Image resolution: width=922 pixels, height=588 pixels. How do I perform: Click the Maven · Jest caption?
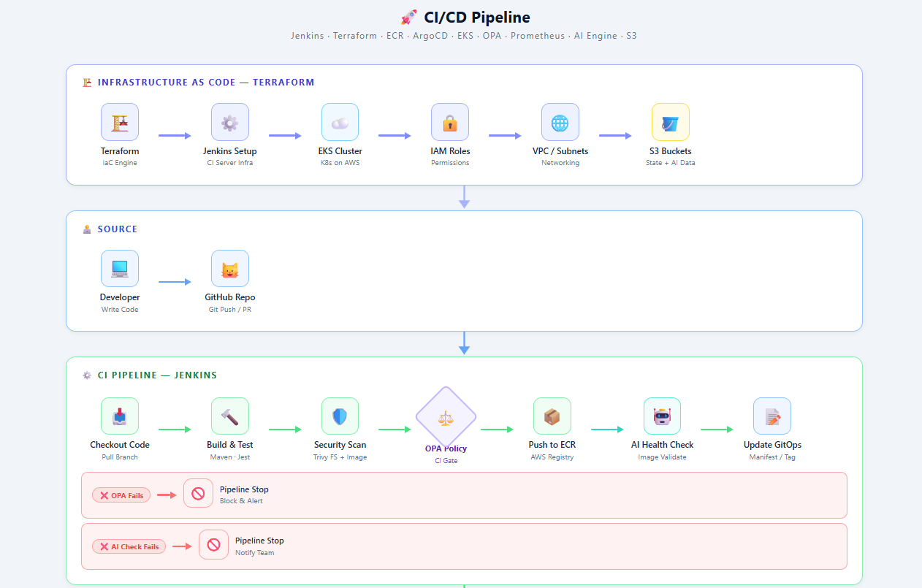pos(230,457)
